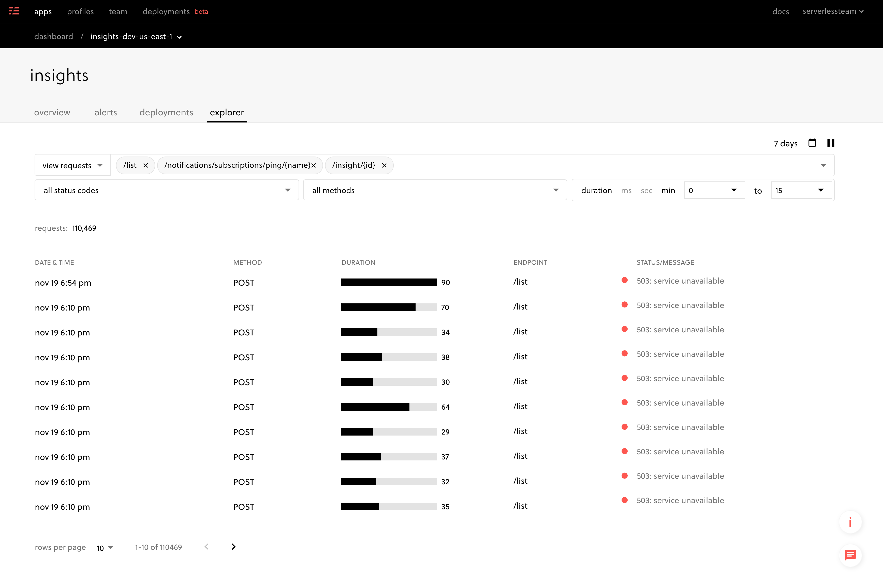This screenshot has width=883, height=588.
Task: Click the previous page arrow
Action: pyautogui.click(x=207, y=547)
